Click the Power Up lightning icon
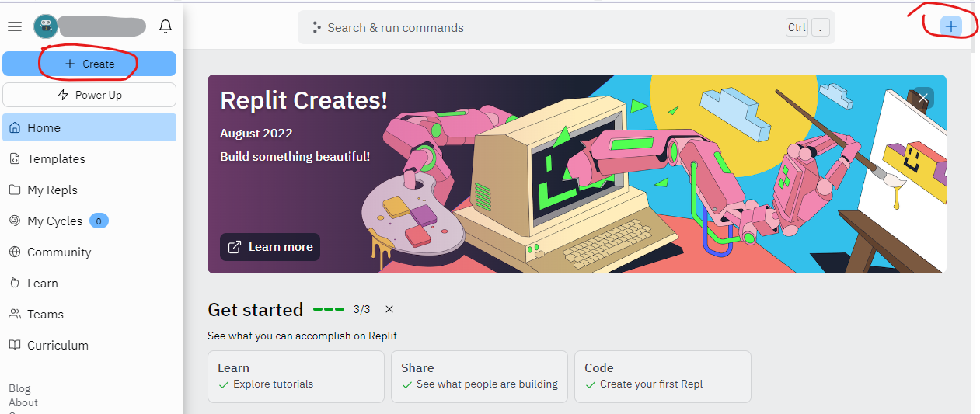Viewport: 980px width, 414px height. (64, 95)
